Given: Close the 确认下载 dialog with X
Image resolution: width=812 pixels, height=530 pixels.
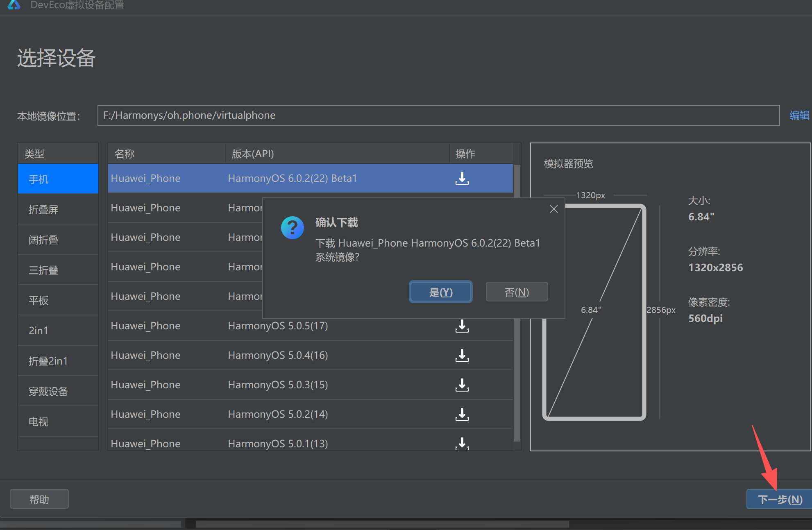Looking at the screenshot, I should 553,209.
